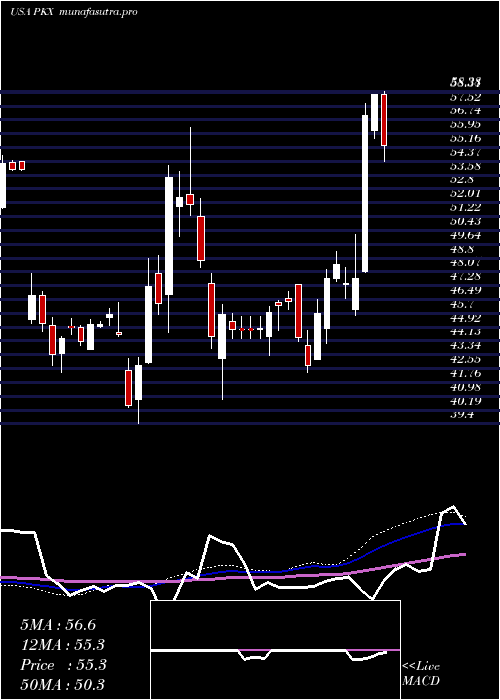Viewport: 500px width, 700px height.
Task: Click the 55.95 price axis label
Action: (x=465, y=124)
